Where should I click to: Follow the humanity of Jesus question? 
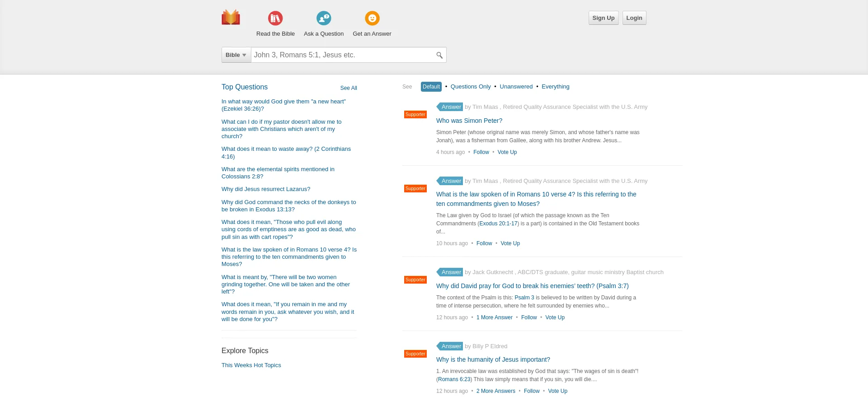coord(532,391)
